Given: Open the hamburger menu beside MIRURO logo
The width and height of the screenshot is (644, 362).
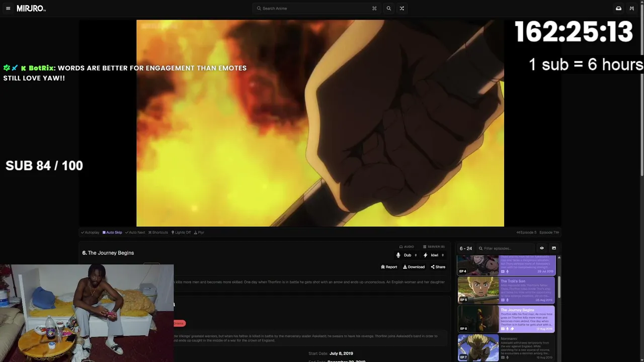Looking at the screenshot, I should click(8, 9).
